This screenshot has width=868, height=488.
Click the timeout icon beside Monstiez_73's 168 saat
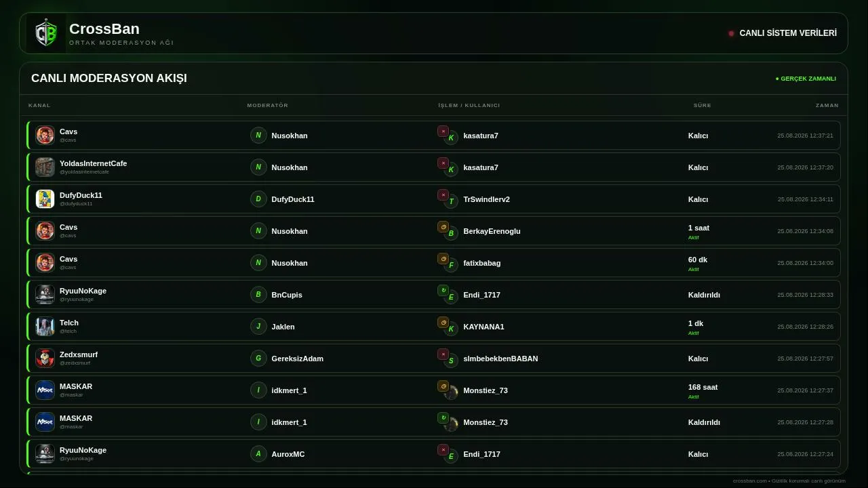point(443,386)
